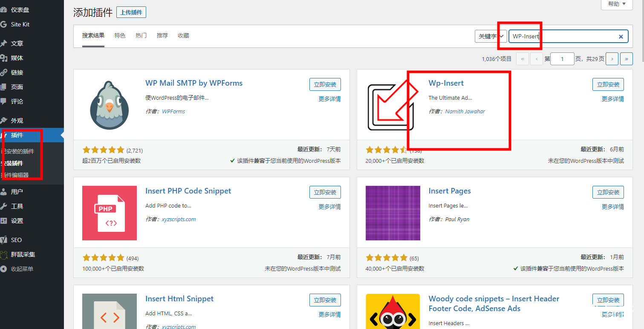
Task: Open the 关键字 search type dropdown
Action: (x=491, y=36)
